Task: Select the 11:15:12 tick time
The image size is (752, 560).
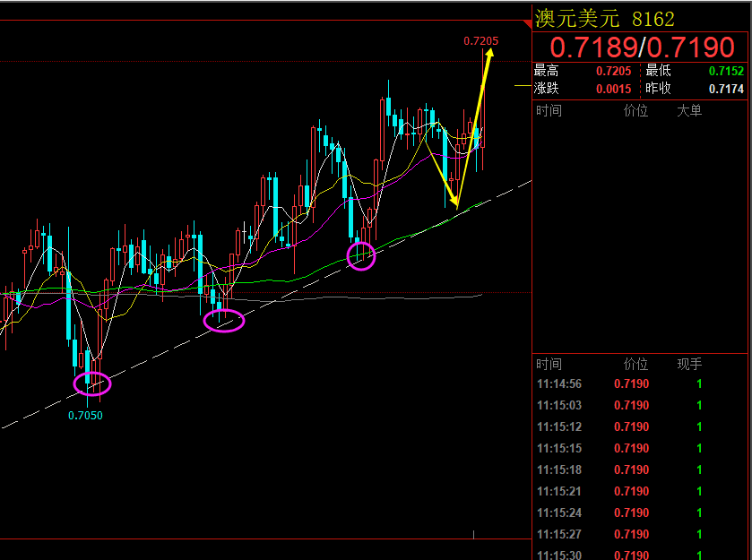Action: click(559, 427)
